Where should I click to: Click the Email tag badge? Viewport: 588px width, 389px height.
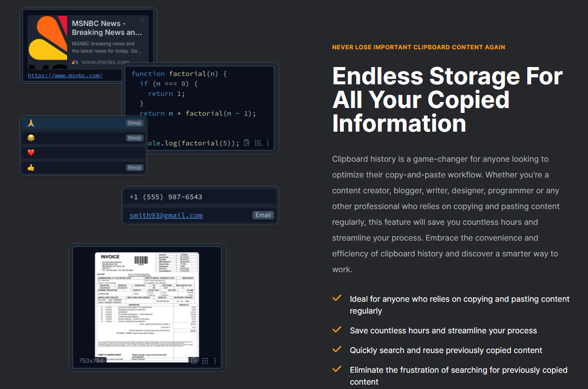coord(263,215)
